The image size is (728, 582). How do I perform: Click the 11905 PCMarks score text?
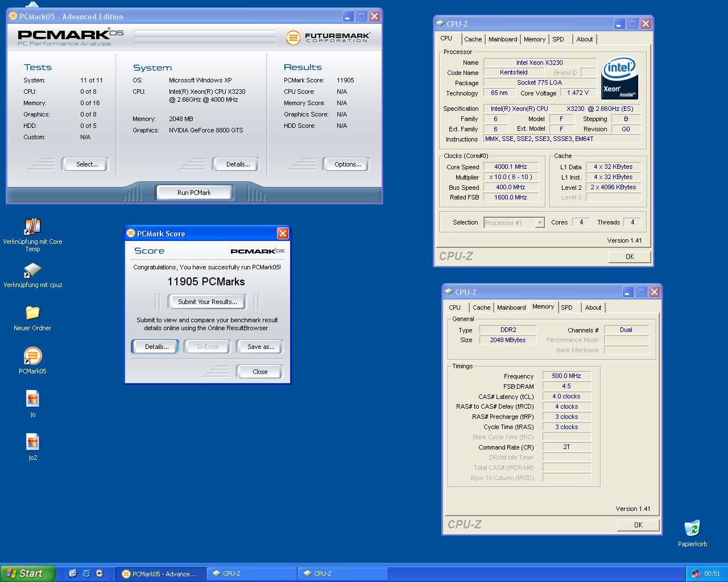point(206,281)
